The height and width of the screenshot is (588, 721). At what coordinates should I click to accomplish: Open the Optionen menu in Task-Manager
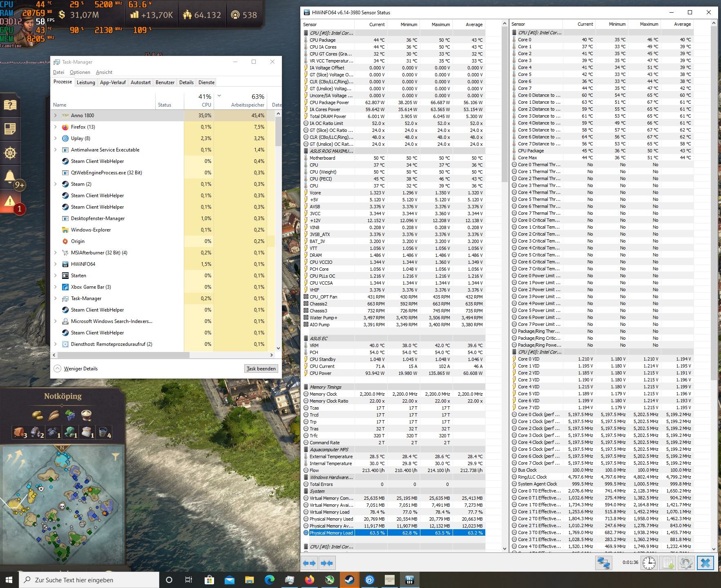80,72
